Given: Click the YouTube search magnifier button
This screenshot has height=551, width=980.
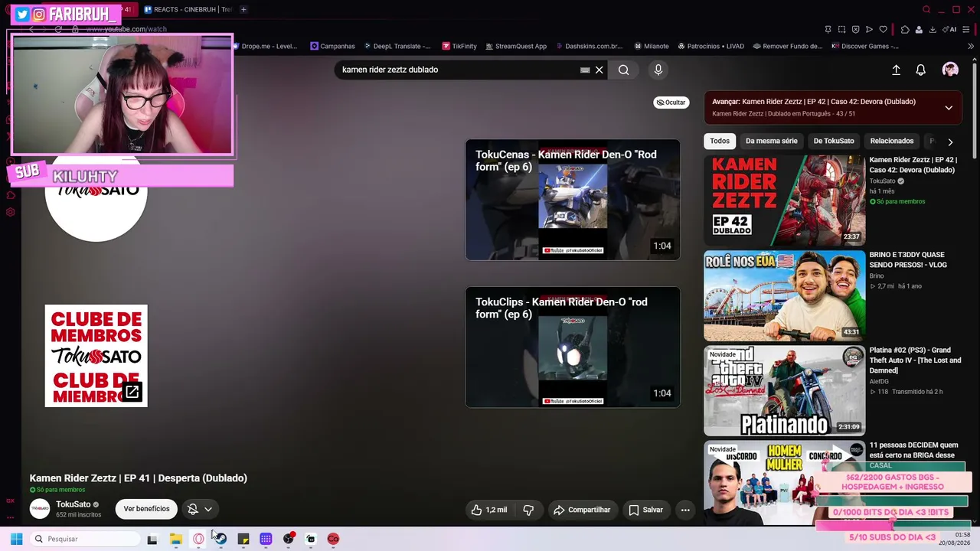Looking at the screenshot, I should point(624,70).
